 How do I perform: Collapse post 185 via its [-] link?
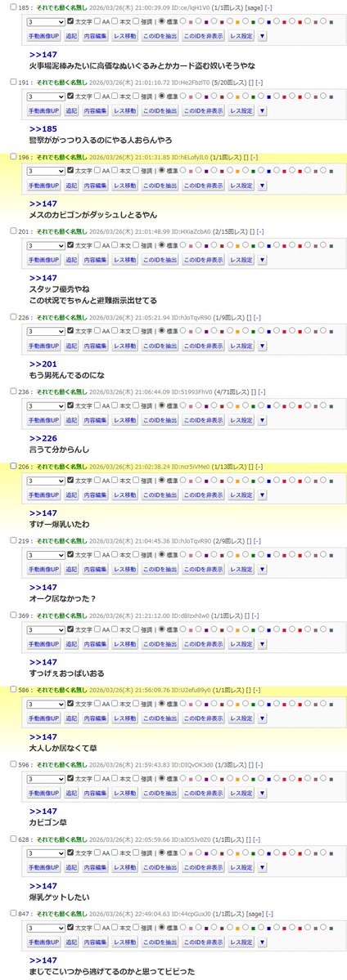[268, 7]
